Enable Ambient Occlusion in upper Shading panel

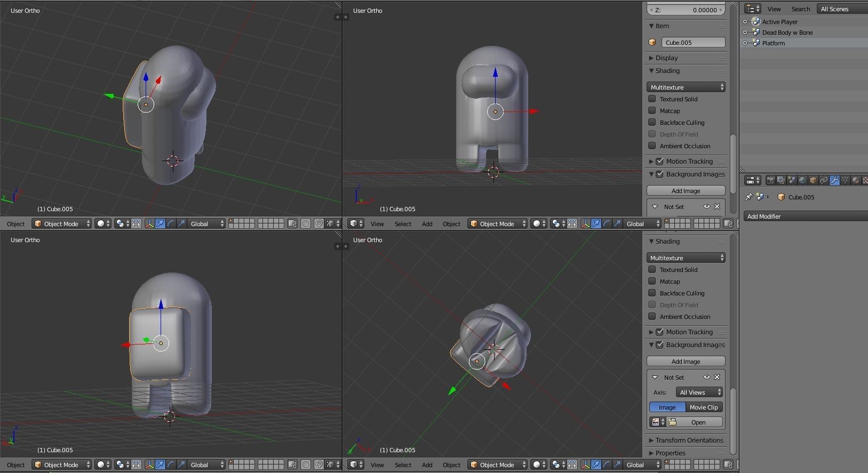point(652,146)
